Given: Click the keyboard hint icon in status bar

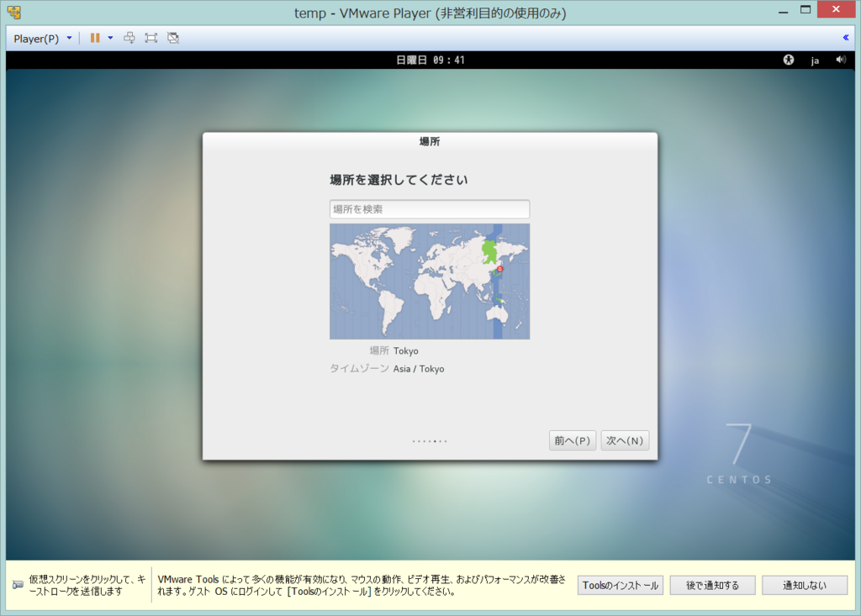Looking at the screenshot, I should pyautogui.click(x=18, y=585).
